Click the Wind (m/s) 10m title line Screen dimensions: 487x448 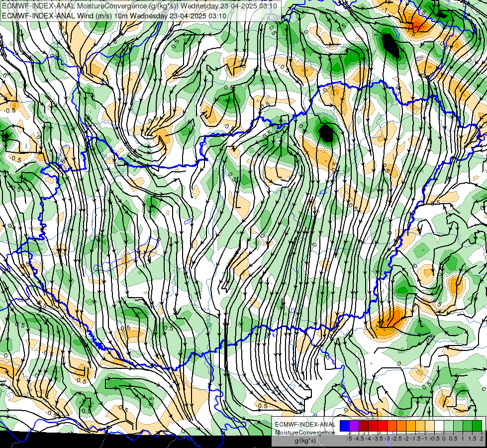[x=114, y=16]
